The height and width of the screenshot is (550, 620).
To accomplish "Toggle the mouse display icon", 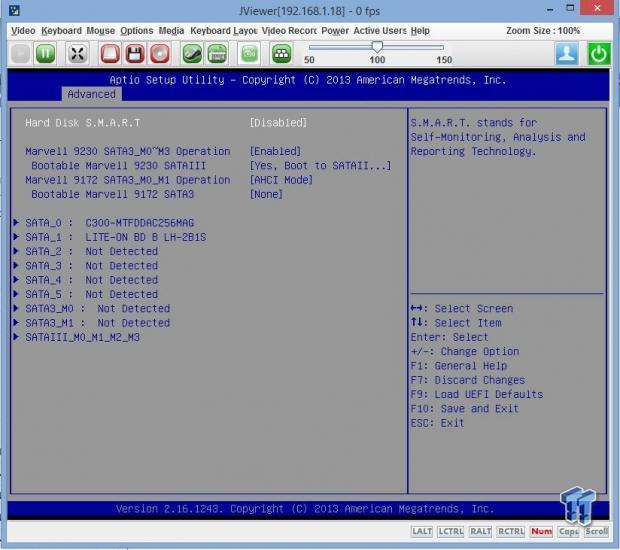I will 192,53.
